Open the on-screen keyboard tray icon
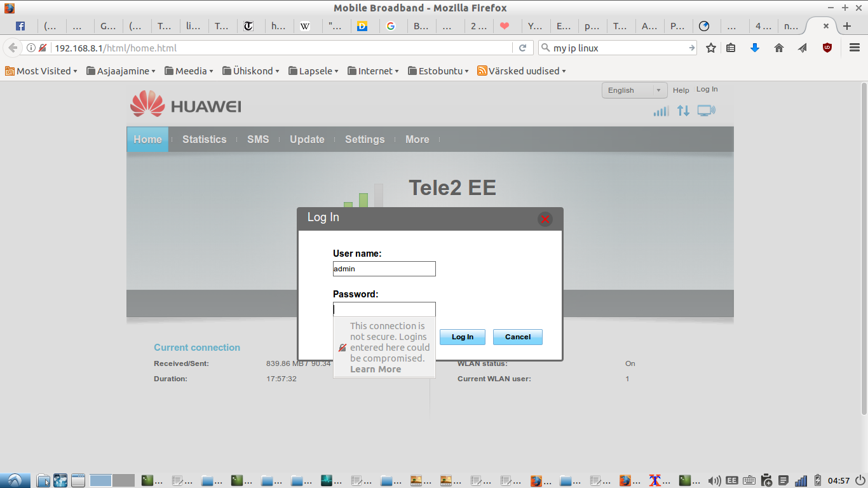This screenshot has width=868, height=488. pyautogui.click(x=749, y=480)
